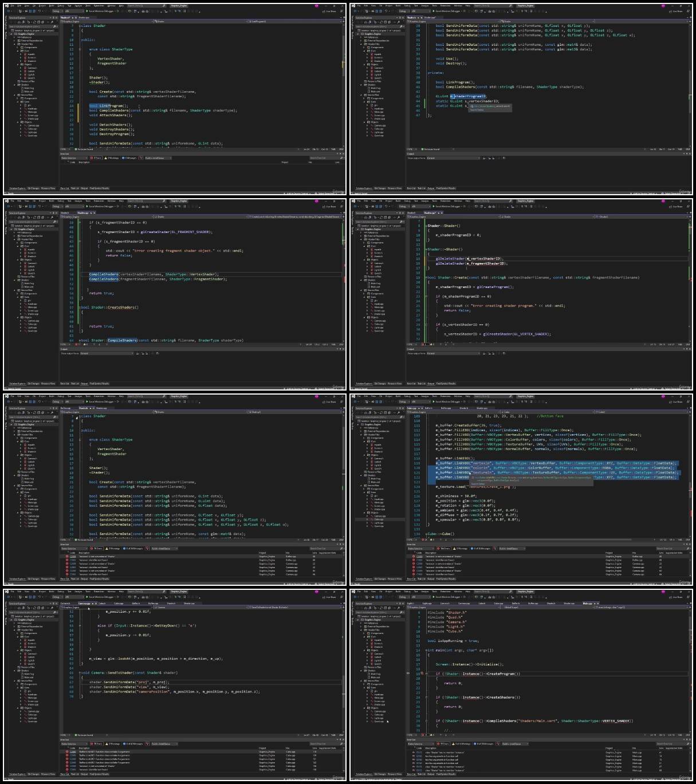This screenshot has width=696, height=784.
Task: Open the File menu in the LinkProgram window
Action: pyautogui.click(x=12, y=5)
